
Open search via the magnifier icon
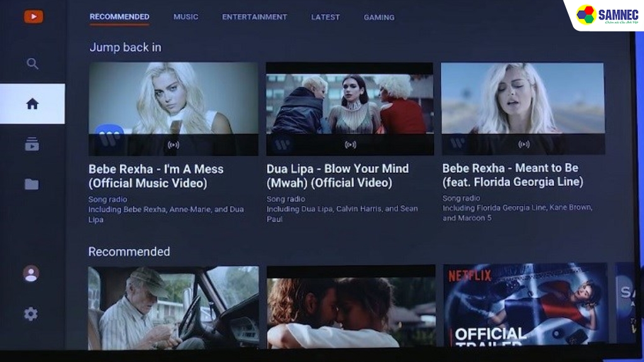[x=33, y=63]
